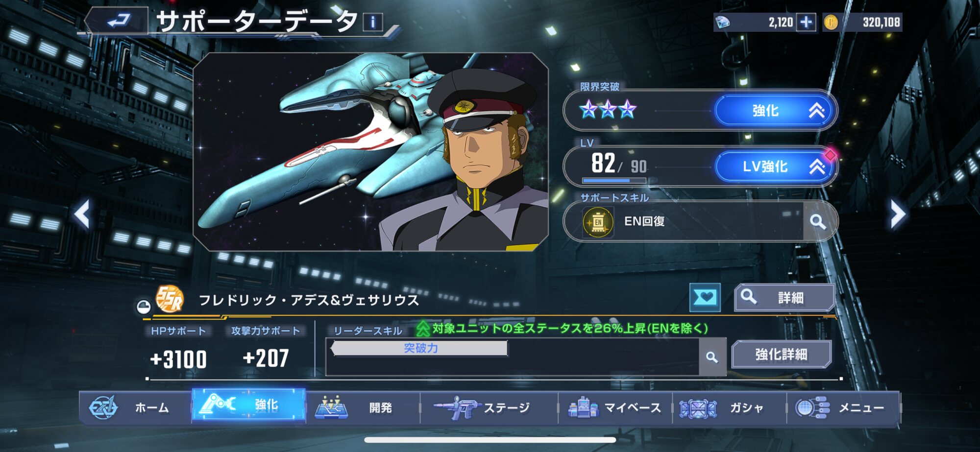
Task: Tap the SSR rarity badge
Action: coord(169,299)
